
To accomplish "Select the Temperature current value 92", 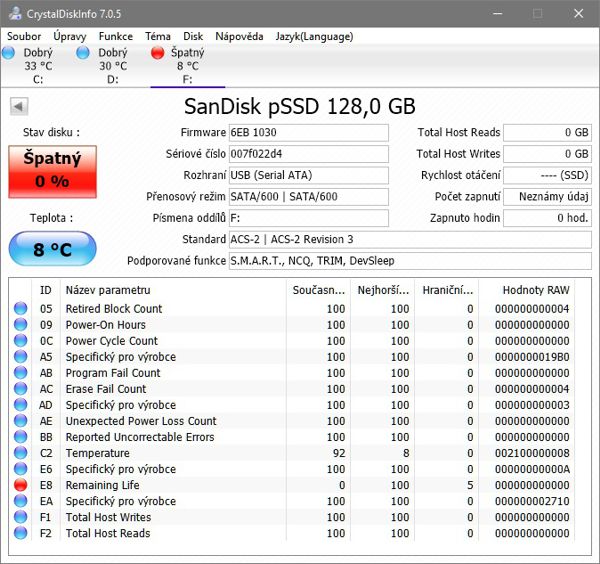I will [339, 453].
